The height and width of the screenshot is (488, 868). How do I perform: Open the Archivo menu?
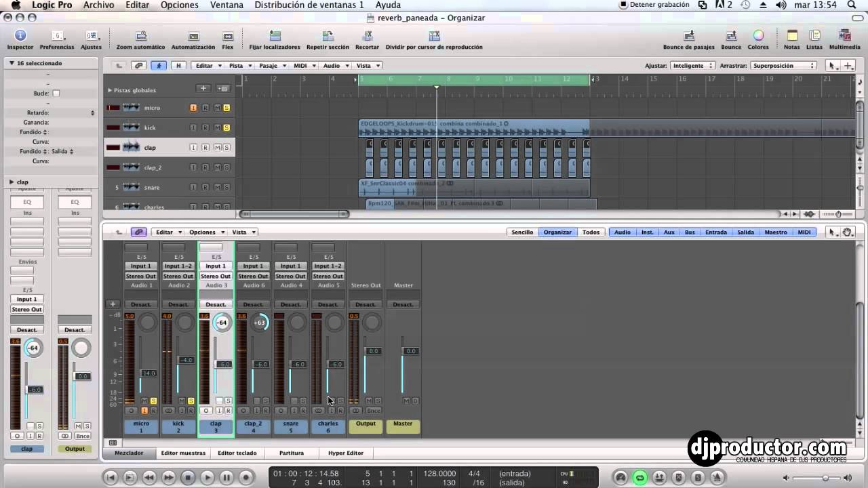pos(99,5)
